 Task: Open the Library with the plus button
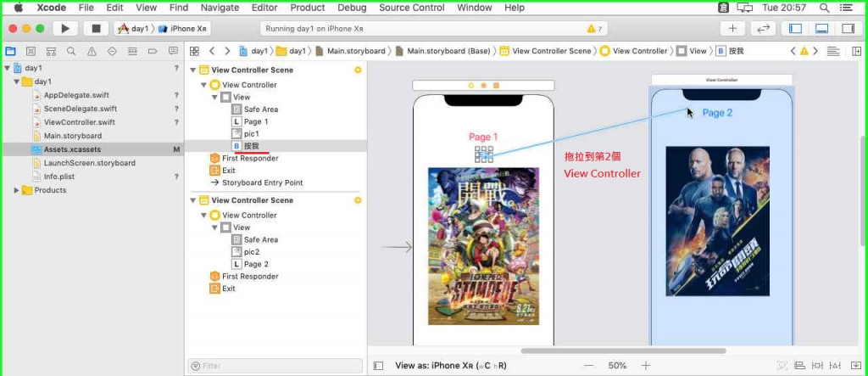tap(732, 28)
